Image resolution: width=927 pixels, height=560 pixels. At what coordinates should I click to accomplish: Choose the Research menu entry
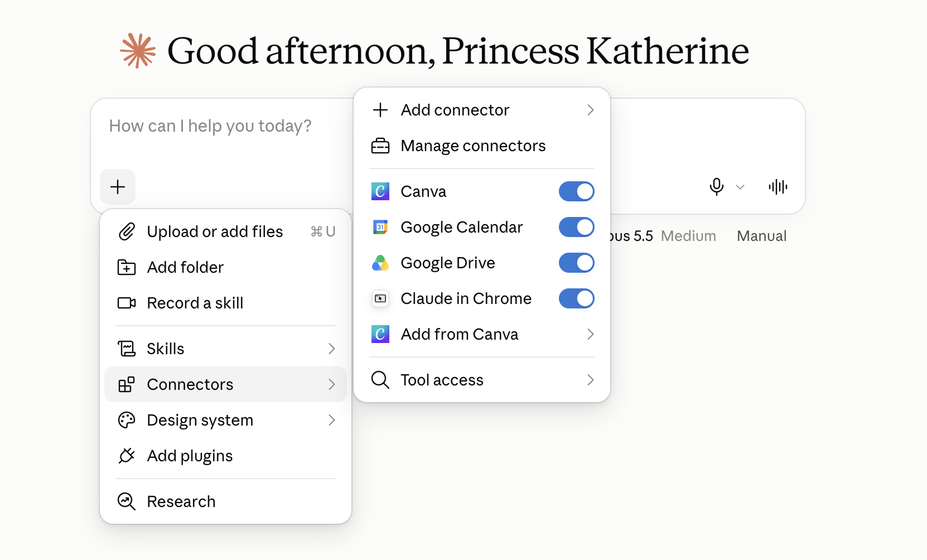click(x=225, y=501)
